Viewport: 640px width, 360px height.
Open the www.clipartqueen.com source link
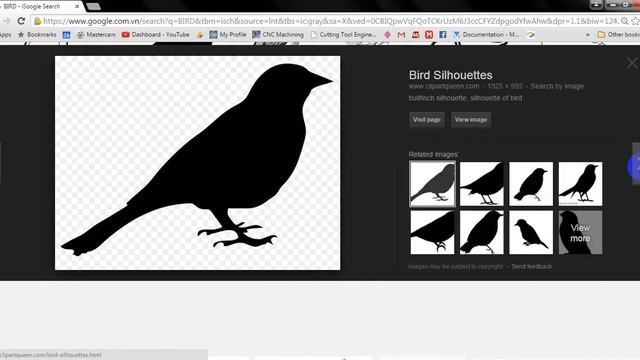(444, 86)
